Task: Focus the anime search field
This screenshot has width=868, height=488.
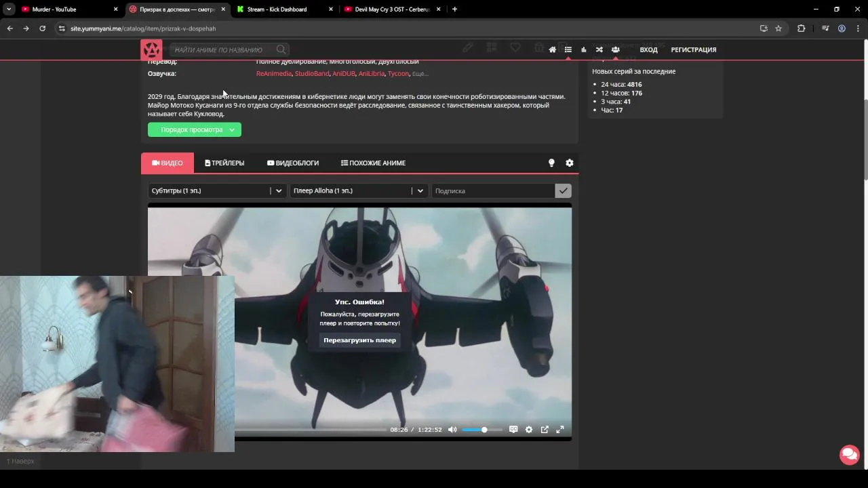Action: click(x=224, y=49)
